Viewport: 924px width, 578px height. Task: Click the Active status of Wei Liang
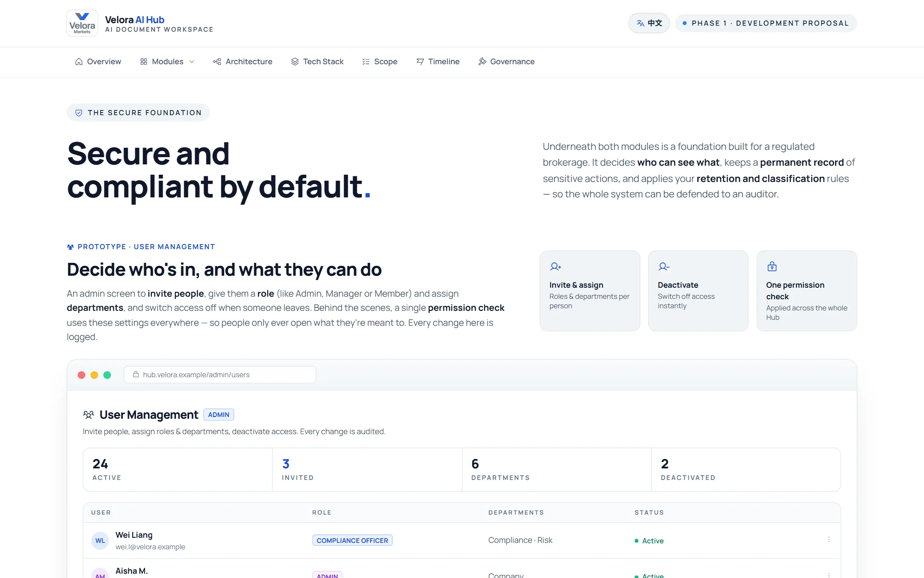(649, 541)
